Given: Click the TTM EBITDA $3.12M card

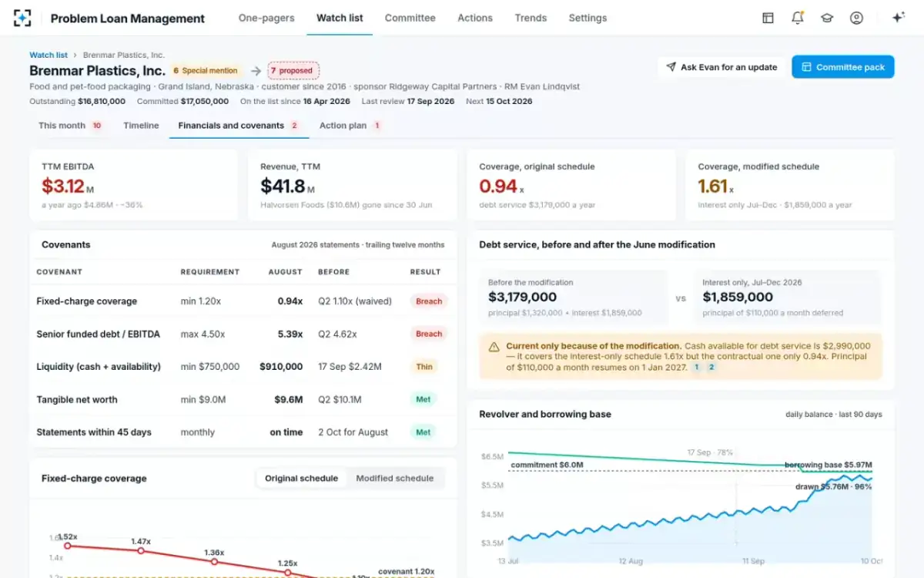Looking at the screenshot, I should point(134,185).
